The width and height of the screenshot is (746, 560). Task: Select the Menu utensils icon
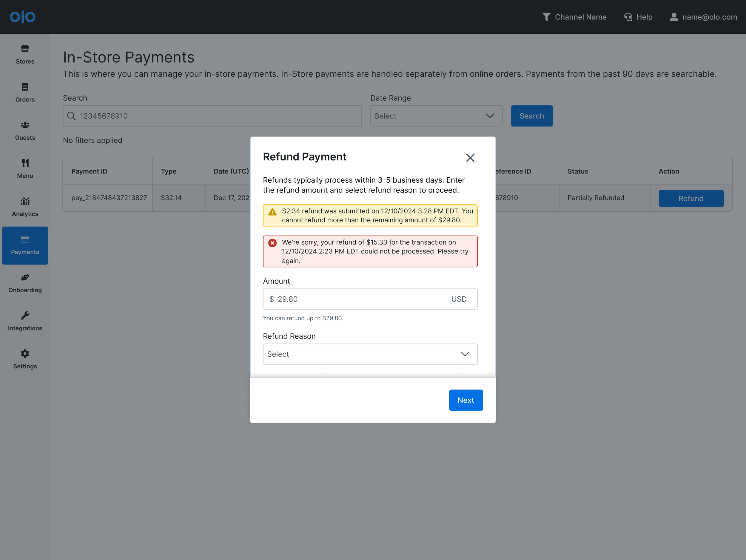tap(25, 163)
